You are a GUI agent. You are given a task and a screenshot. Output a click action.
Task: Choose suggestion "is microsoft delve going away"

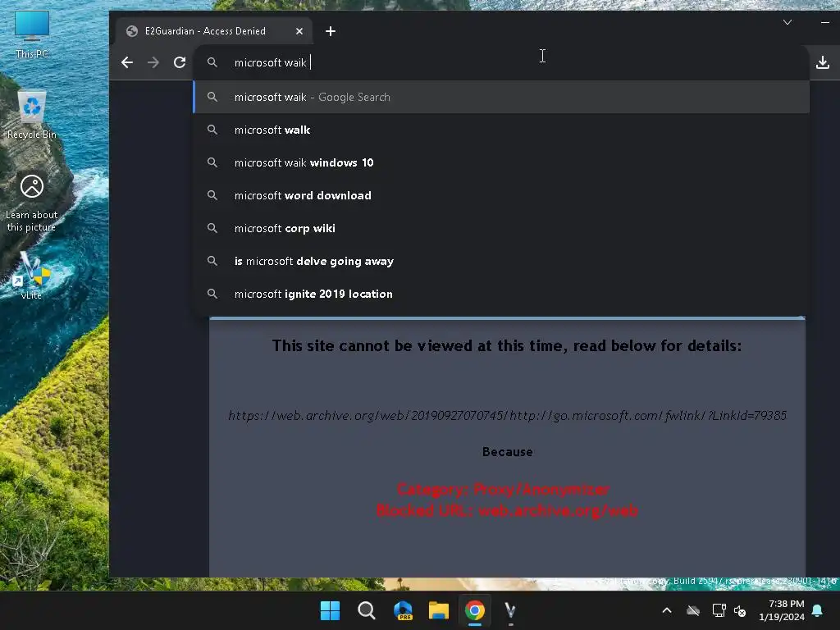pyautogui.click(x=501, y=261)
